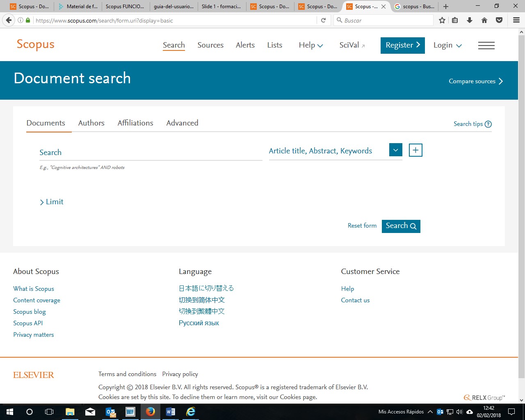Open a new browser tab with plus
Image resolution: width=525 pixels, height=420 pixels.
(x=446, y=7)
